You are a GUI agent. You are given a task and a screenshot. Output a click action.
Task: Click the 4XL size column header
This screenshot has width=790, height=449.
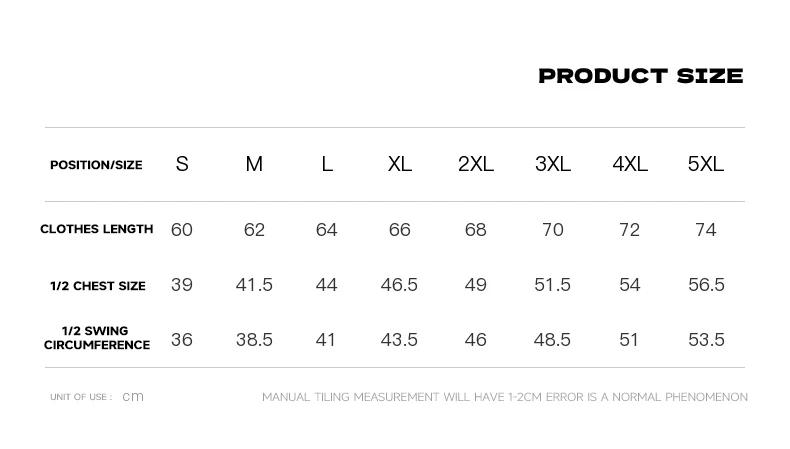(x=630, y=164)
